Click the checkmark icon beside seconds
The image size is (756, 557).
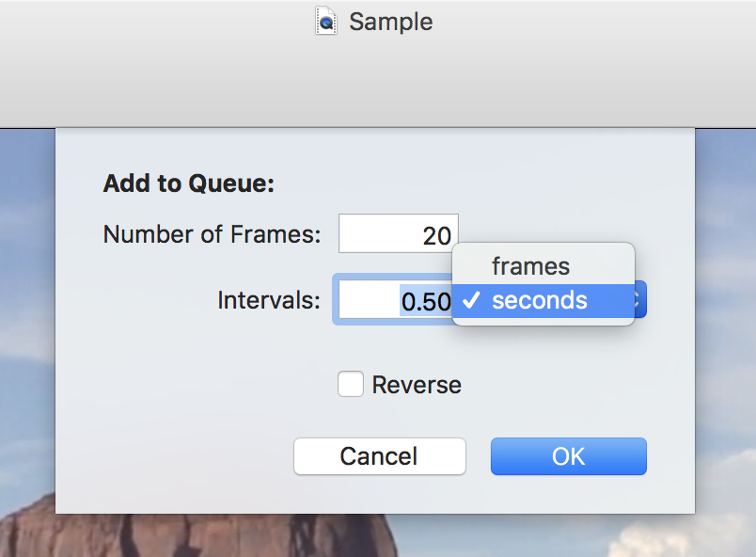click(x=470, y=300)
